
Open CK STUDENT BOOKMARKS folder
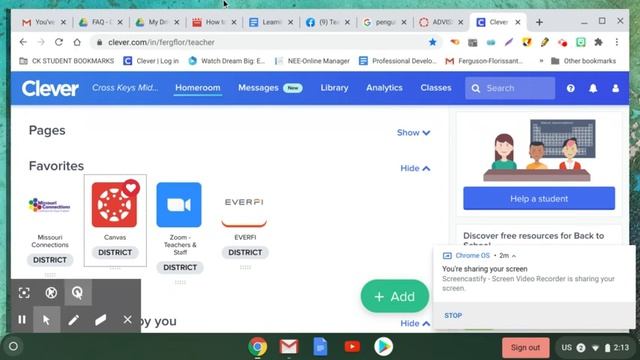(x=67, y=61)
